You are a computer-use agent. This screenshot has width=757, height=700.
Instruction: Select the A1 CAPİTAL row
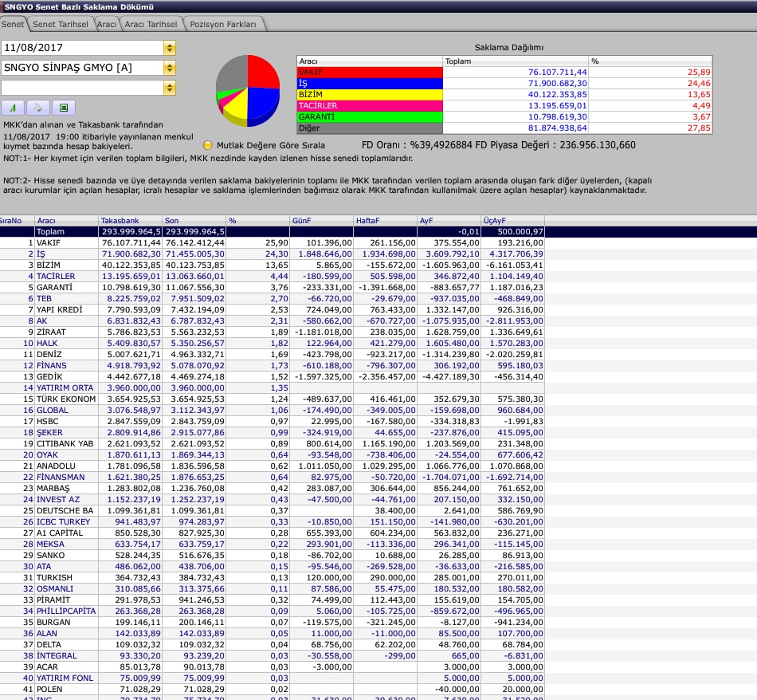click(273, 533)
